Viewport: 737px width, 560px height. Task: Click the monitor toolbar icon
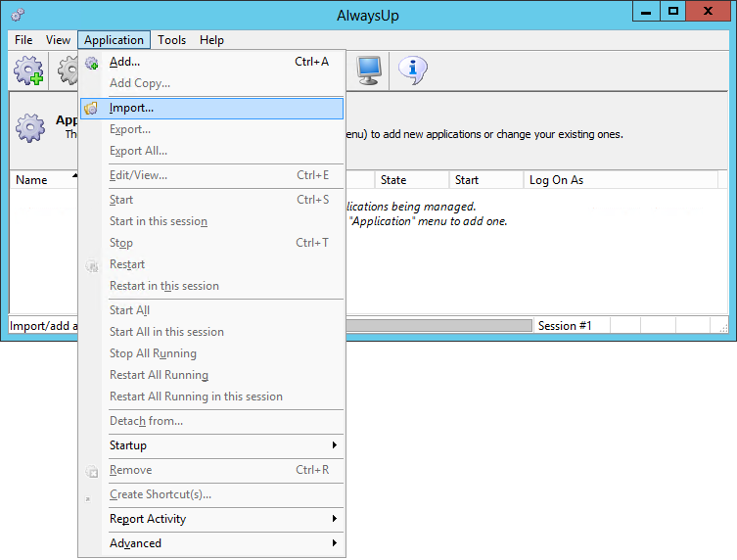pos(368,70)
